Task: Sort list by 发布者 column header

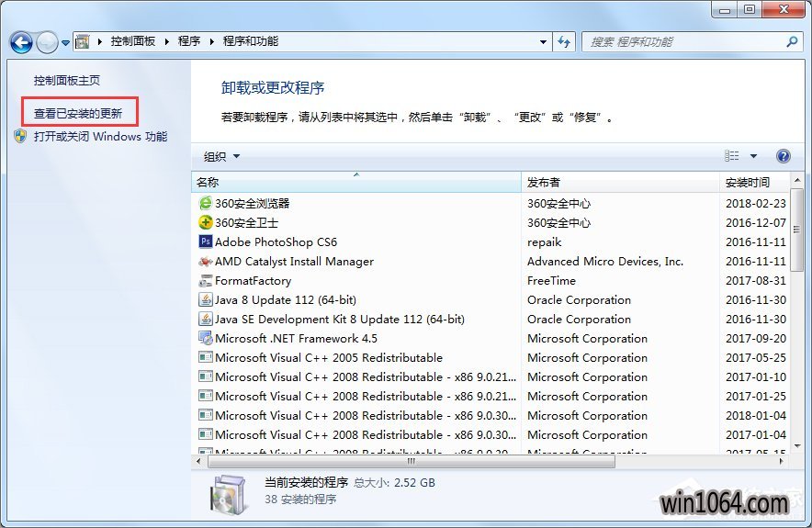Action: click(620, 182)
